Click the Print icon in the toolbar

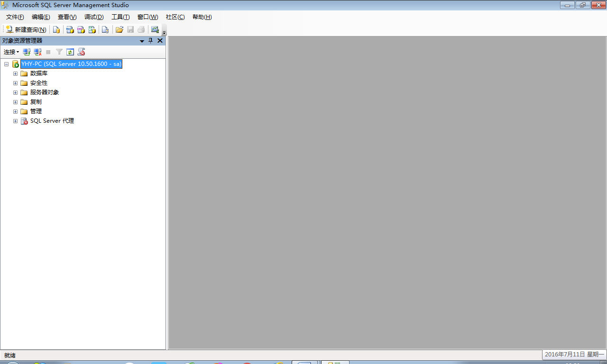[141, 29]
